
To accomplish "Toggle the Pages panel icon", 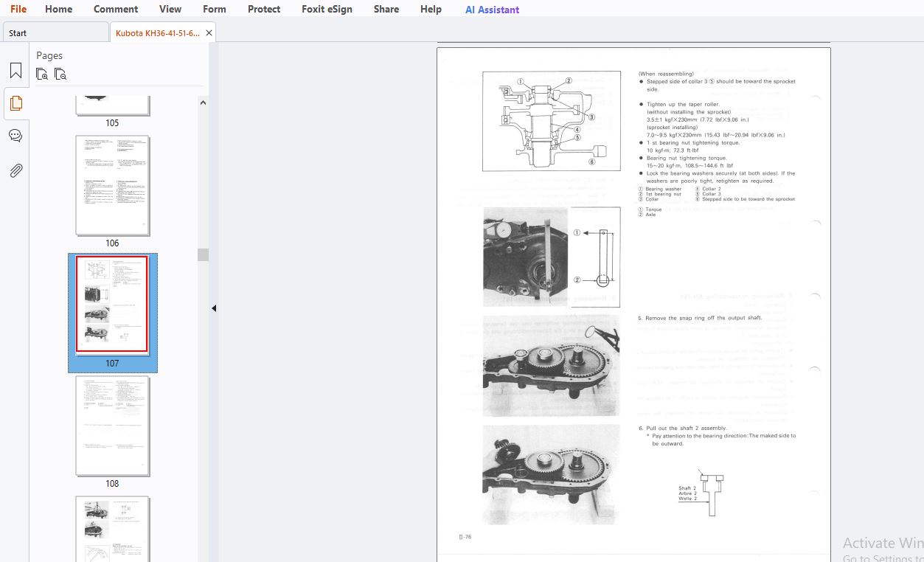I will coord(15,103).
